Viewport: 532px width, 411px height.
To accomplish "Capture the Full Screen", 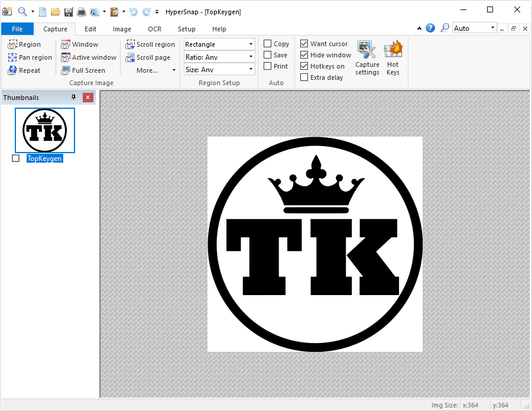I will [x=83, y=70].
